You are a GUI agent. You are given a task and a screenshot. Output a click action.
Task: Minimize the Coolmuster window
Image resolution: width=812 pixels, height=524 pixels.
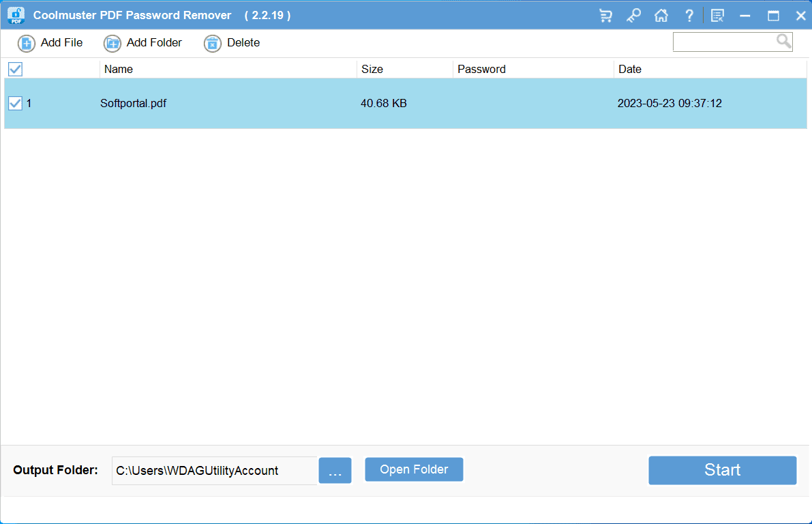coord(745,16)
